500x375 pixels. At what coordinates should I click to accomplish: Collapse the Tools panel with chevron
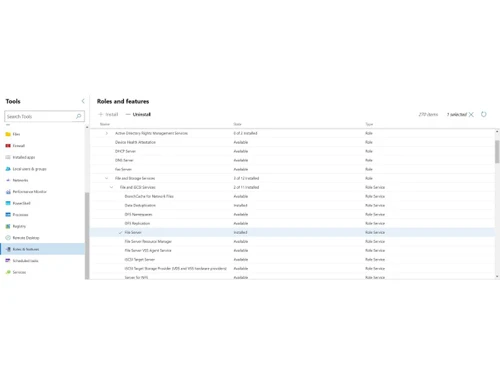coord(83,101)
